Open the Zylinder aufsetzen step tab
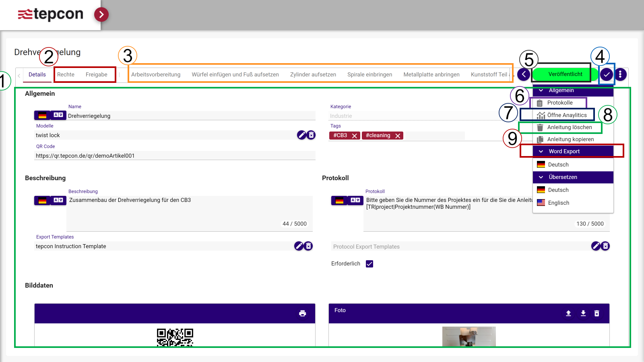Screen dimensions: 644x362 (313, 75)
